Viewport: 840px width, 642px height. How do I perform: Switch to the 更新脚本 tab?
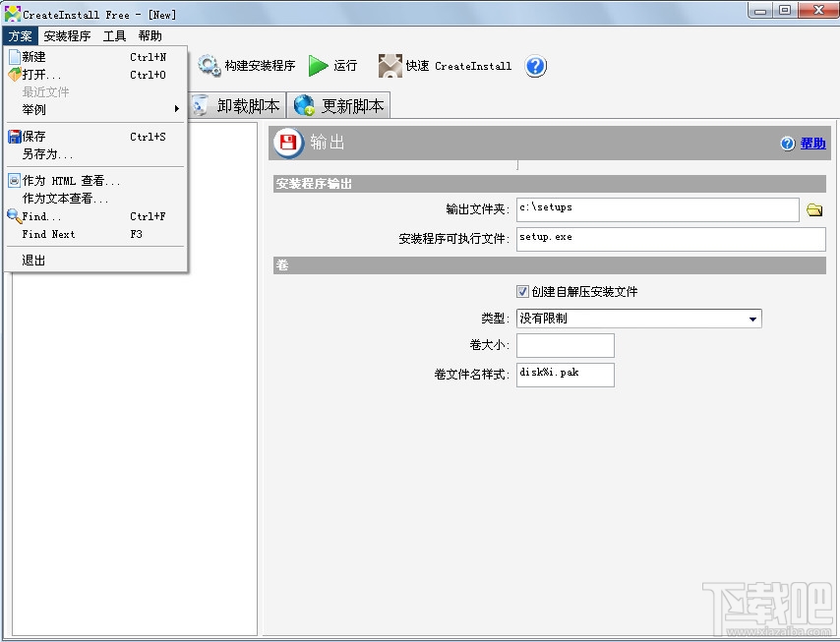pos(338,106)
